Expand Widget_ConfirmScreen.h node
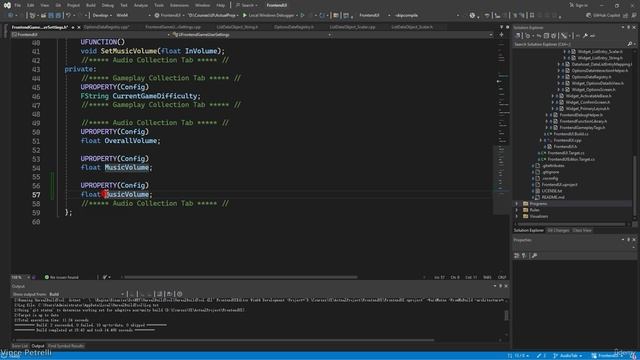 tap(553, 102)
